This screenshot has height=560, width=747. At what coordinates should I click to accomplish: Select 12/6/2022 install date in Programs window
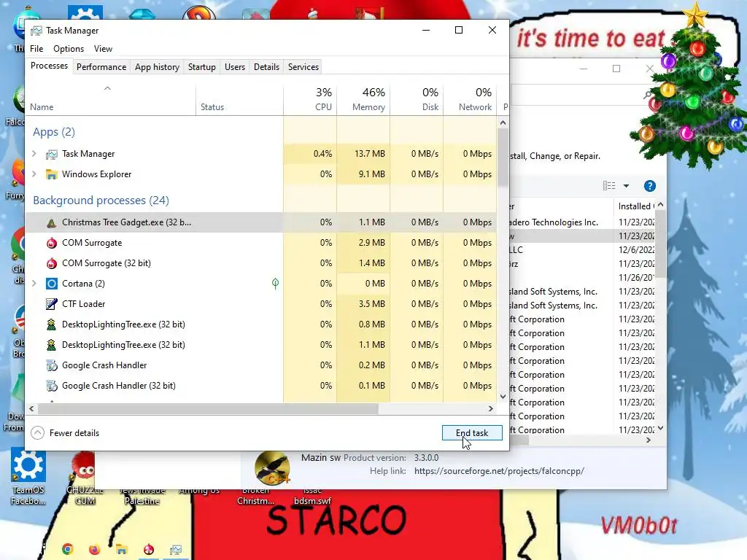pyautogui.click(x=636, y=249)
